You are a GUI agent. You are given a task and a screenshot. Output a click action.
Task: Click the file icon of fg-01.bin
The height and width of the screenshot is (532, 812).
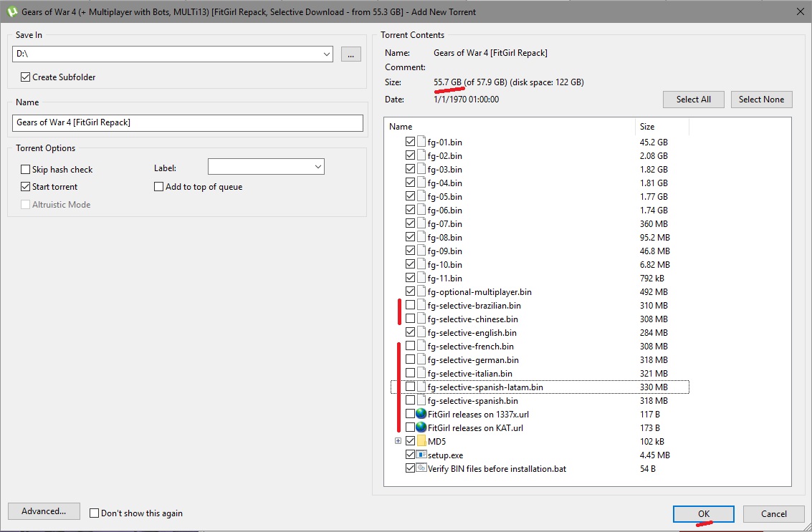pyautogui.click(x=421, y=142)
